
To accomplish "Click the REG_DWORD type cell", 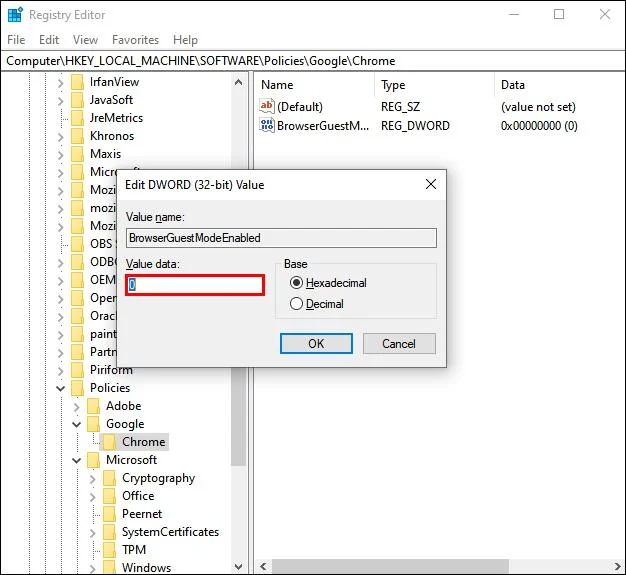I will point(415,126).
